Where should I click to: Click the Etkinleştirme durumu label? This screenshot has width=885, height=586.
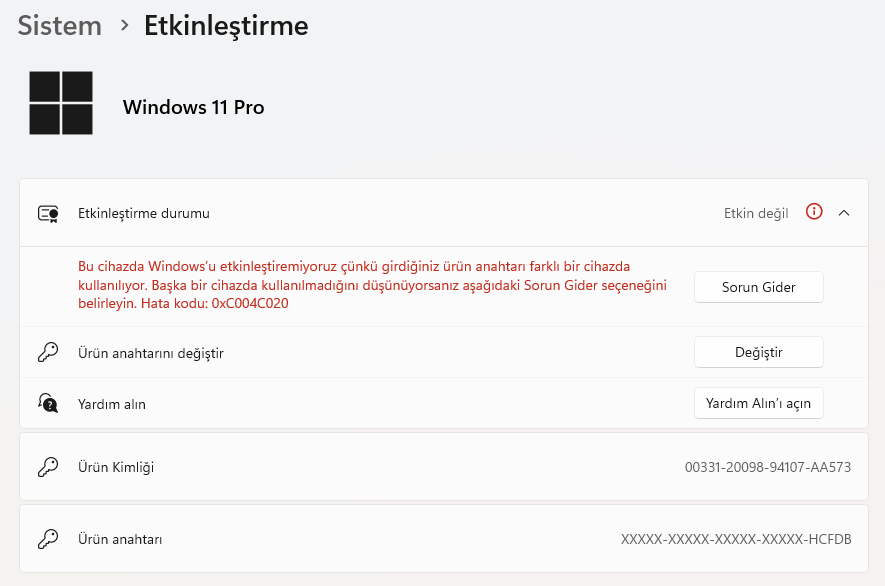click(x=144, y=213)
